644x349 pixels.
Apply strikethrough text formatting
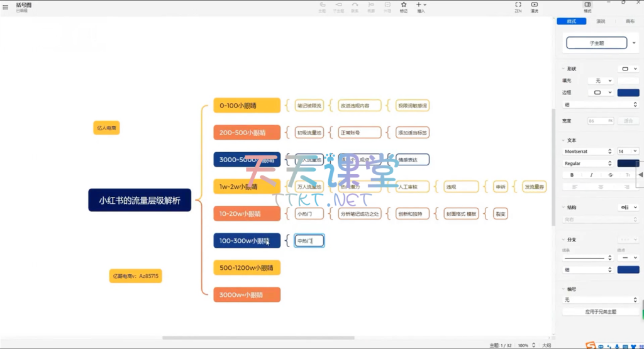pos(610,174)
